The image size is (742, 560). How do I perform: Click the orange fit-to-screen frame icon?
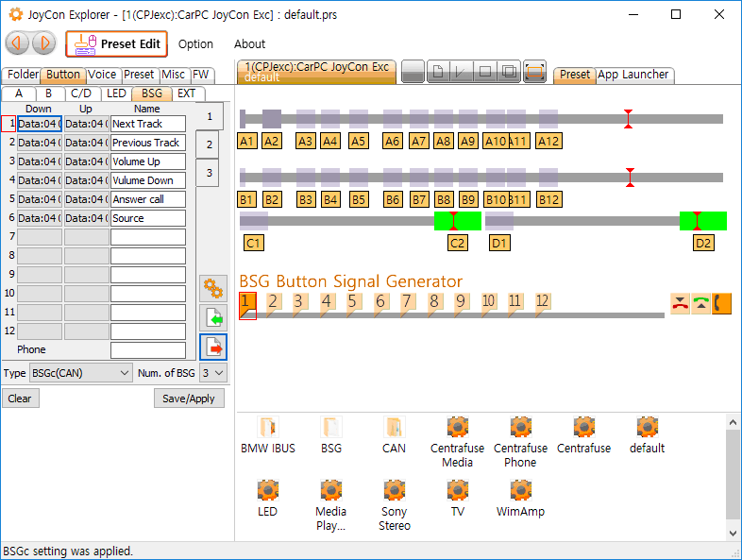click(x=534, y=72)
